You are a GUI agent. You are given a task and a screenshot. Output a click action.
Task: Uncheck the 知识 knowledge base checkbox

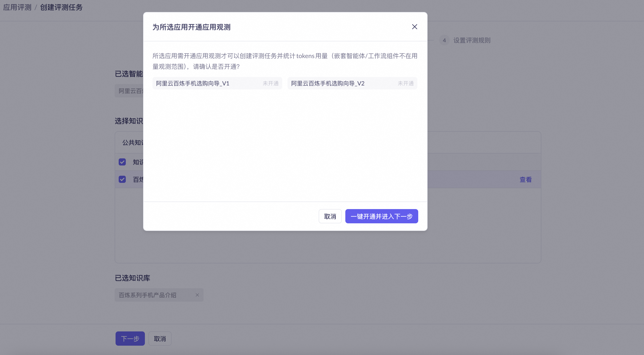click(x=122, y=162)
